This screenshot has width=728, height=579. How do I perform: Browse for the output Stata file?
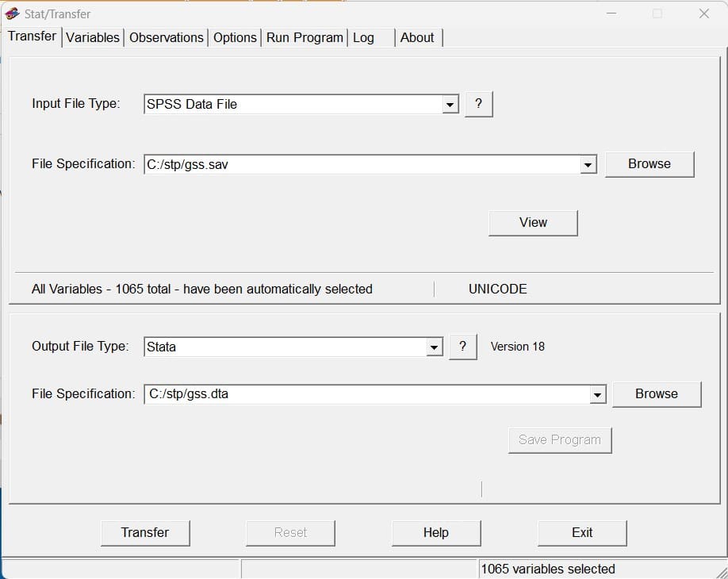click(x=657, y=393)
